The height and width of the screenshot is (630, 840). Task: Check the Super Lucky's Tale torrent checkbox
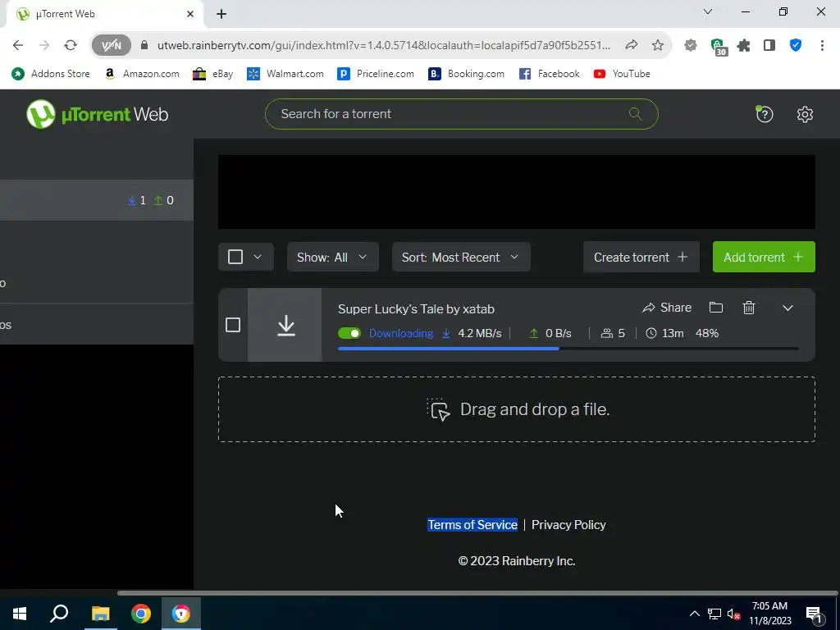coord(232,325)
